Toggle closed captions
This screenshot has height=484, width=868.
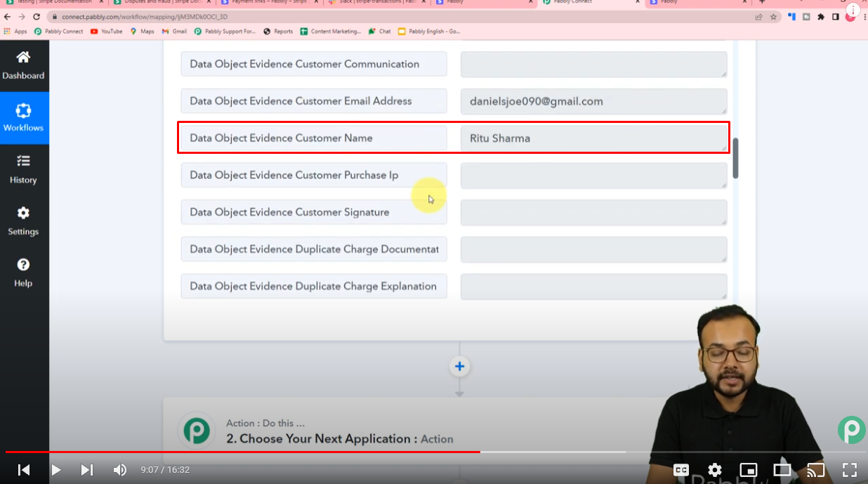[681, 470]
